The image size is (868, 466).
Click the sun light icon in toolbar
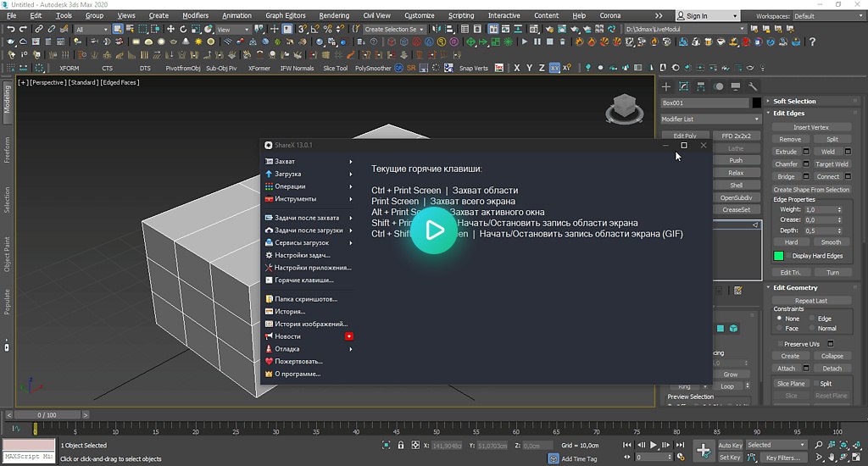coord(198,42)
